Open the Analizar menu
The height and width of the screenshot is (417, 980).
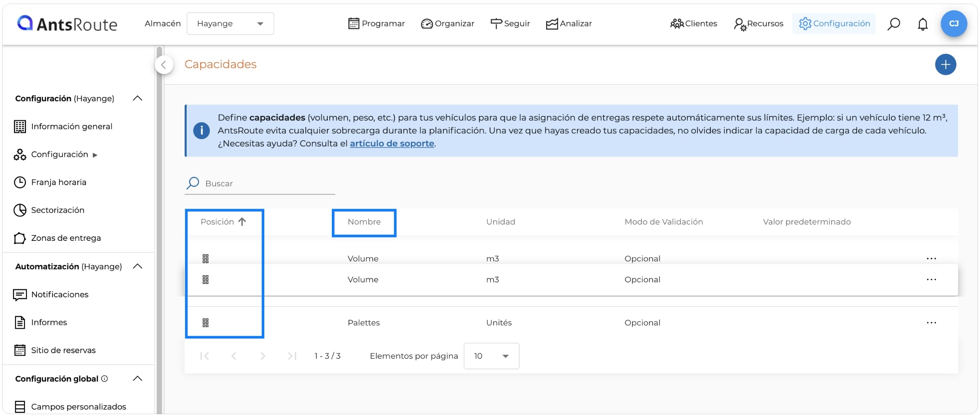click(x=569, y=24)
